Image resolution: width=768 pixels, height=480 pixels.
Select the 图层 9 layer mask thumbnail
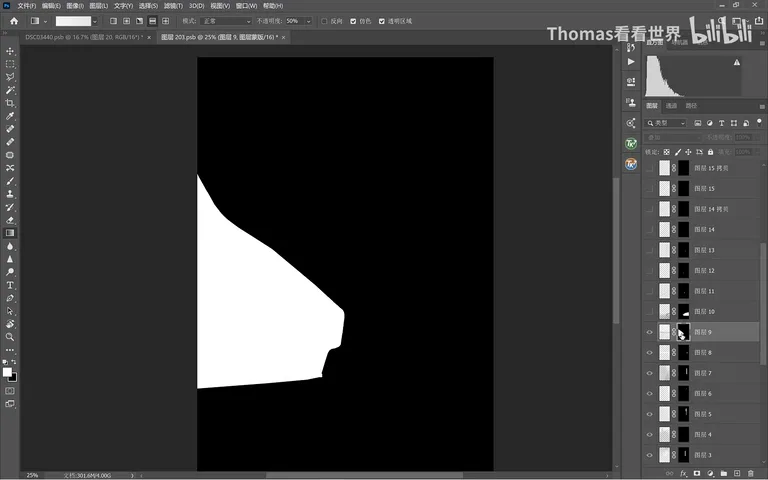coord(683,332)
